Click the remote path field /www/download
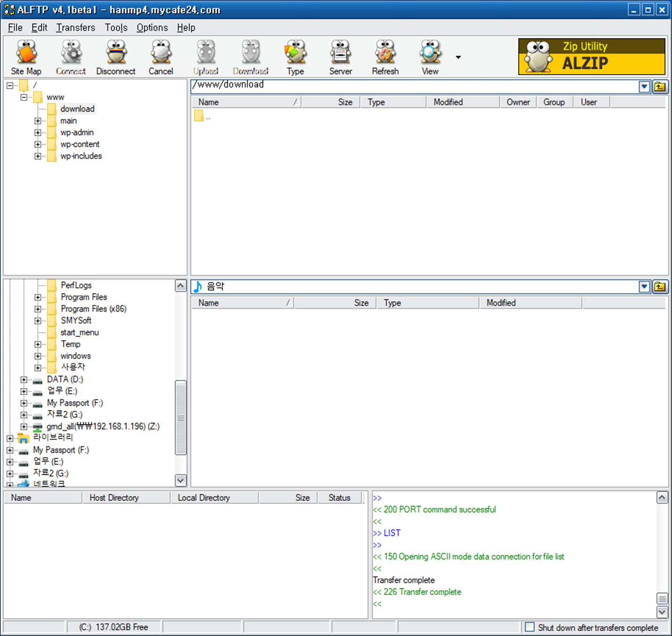 tap(414, 87)
